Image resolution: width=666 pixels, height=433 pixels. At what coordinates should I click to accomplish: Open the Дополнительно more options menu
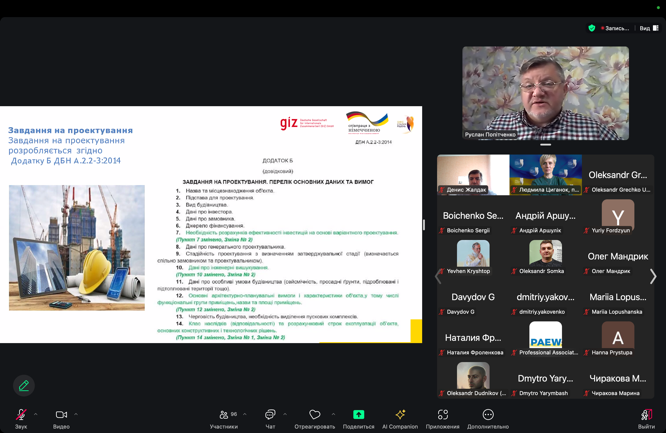tap(488, 415)
